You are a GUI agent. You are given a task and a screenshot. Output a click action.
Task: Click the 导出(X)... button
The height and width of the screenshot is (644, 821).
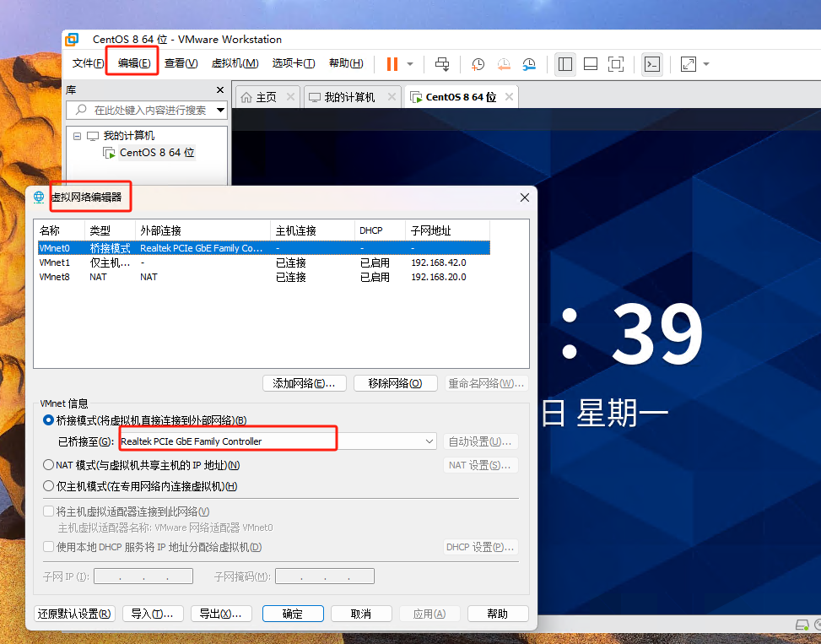tap(221, 614)
